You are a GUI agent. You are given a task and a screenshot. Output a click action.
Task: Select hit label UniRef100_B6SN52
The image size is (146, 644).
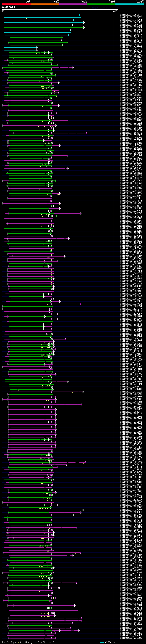point(131,30)
